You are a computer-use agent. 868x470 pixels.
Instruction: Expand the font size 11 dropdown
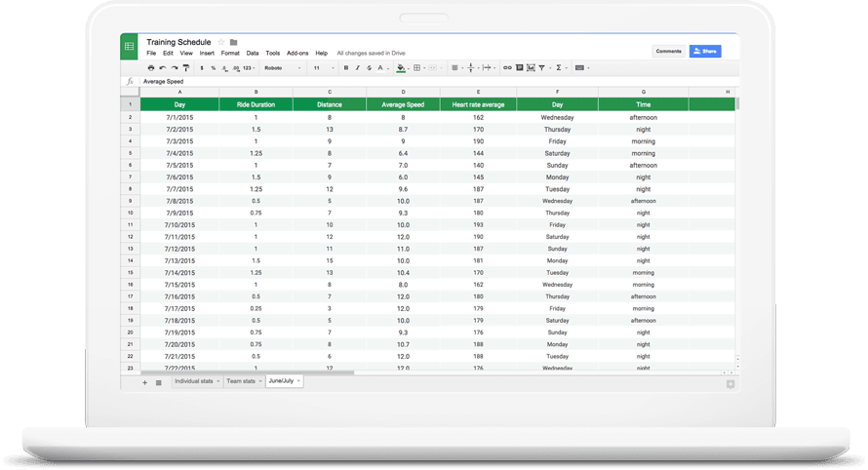coord(322,68)
